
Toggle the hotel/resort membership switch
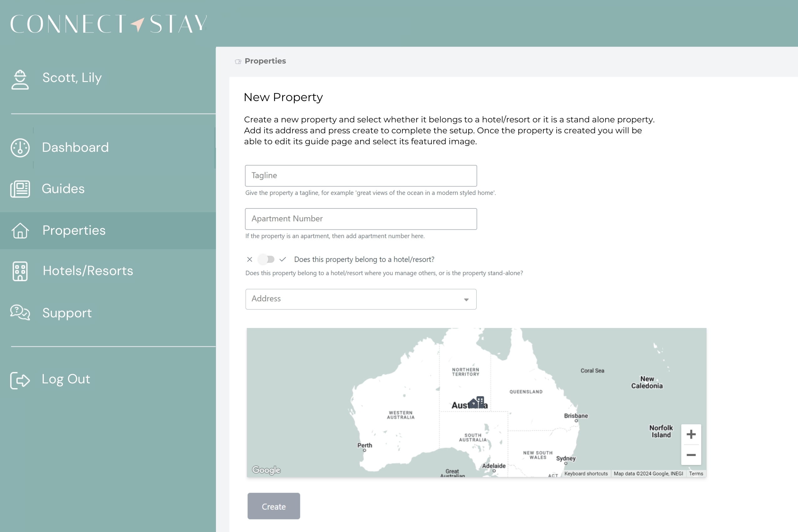click(266, 259)
